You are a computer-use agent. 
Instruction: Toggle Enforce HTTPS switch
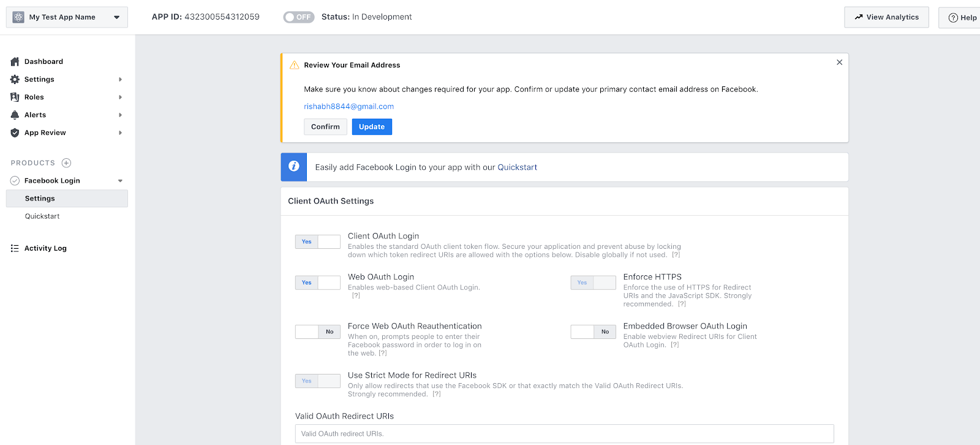[x=594, y=283]
